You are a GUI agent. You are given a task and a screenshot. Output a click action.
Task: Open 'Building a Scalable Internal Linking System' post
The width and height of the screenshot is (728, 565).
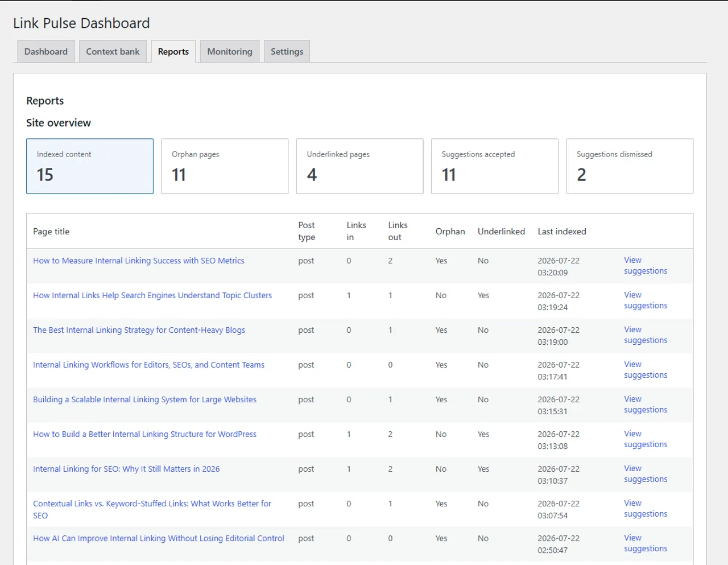point(144,399)
